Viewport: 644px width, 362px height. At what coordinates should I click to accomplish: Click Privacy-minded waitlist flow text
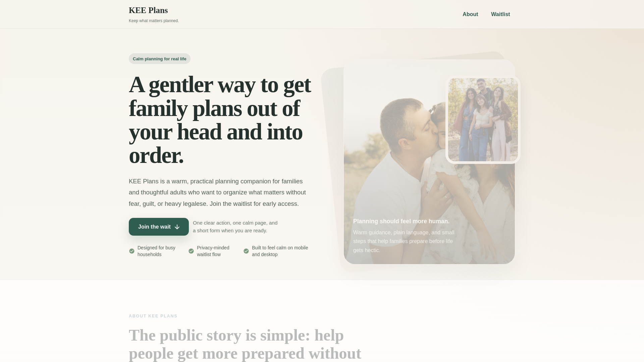[x=213, y=251]
